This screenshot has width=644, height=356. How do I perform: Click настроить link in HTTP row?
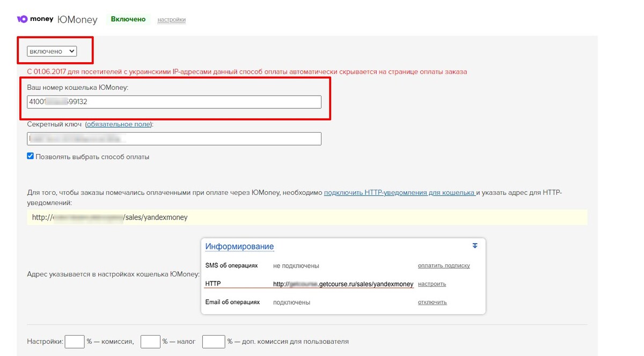(x=432, y=284)
